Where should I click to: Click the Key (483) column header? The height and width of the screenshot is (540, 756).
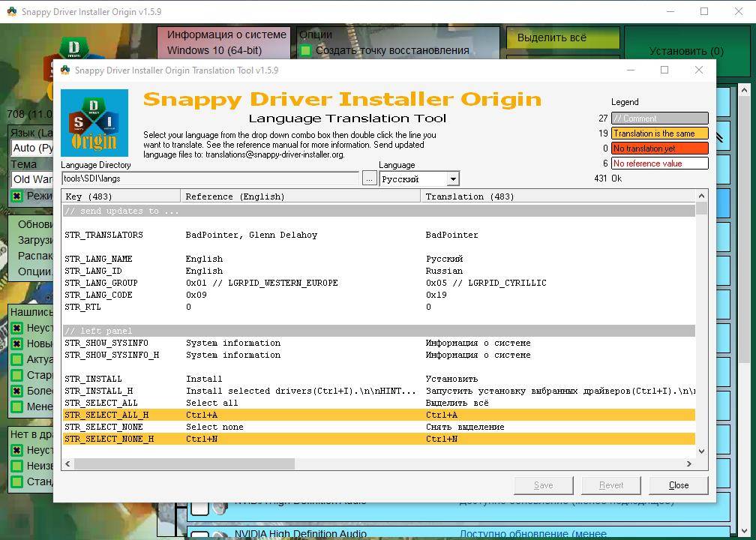pyautogui.click(x=121, y=196)
